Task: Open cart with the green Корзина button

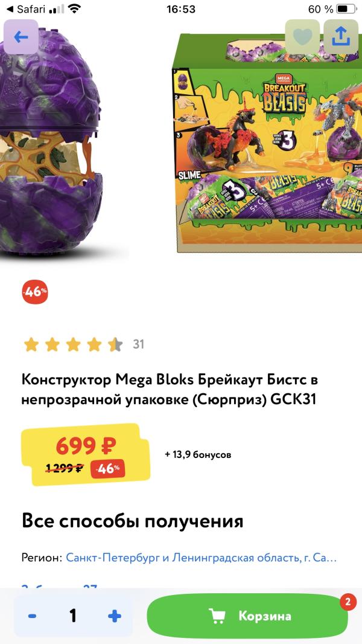Action: (247, 616)
